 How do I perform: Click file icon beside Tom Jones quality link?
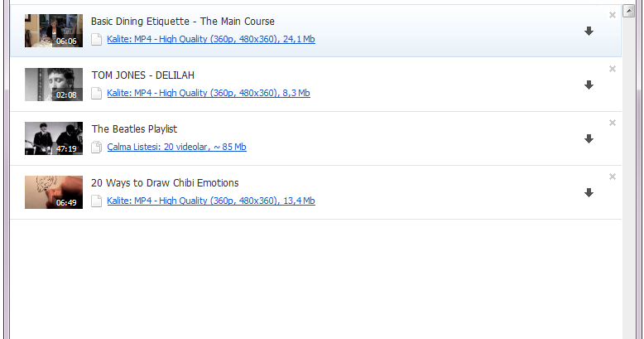(97, 93)
